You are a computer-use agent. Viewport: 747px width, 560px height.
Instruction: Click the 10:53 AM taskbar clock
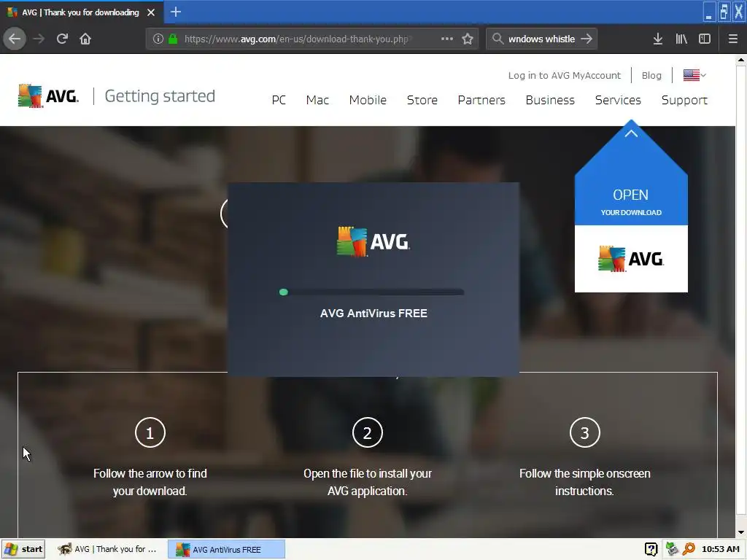pyautogui.click(x=720, y=549)
